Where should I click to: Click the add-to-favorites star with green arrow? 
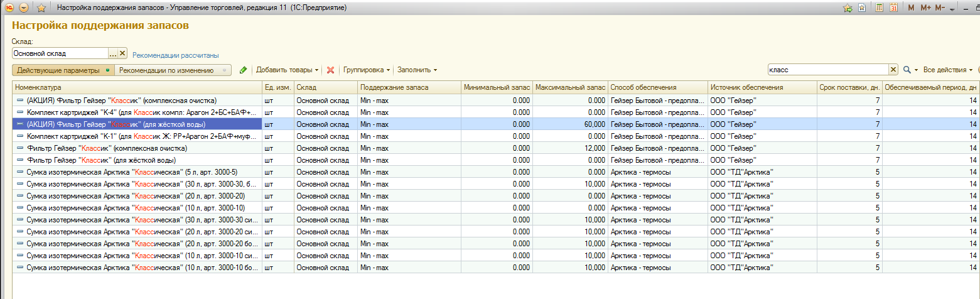(848, 8)
